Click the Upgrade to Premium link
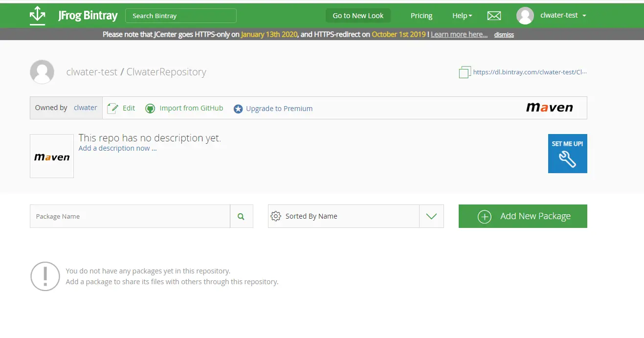This screenshot has height=338, width=644. [x=279, y=109]
